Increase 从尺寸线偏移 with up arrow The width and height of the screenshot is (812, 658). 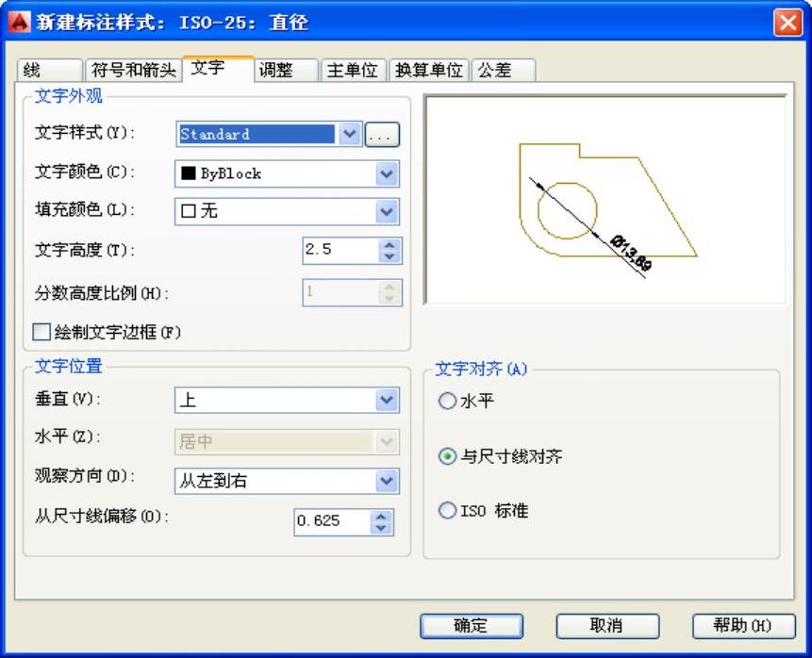tap(381, 517)
